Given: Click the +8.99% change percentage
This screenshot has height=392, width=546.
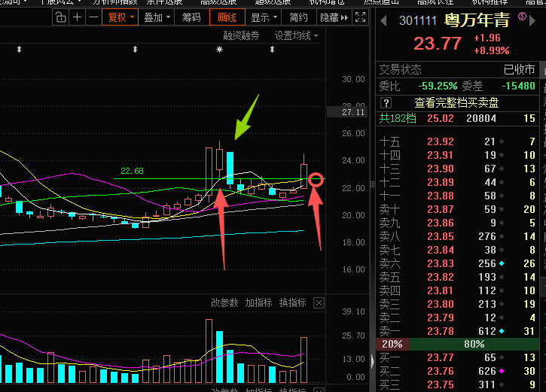Looking at the screenshot, I should tap(491, 50).
